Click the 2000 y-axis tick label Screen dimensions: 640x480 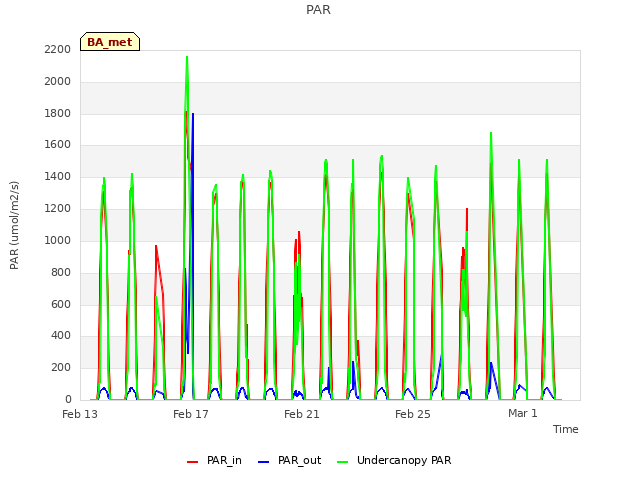coord(58,81)
